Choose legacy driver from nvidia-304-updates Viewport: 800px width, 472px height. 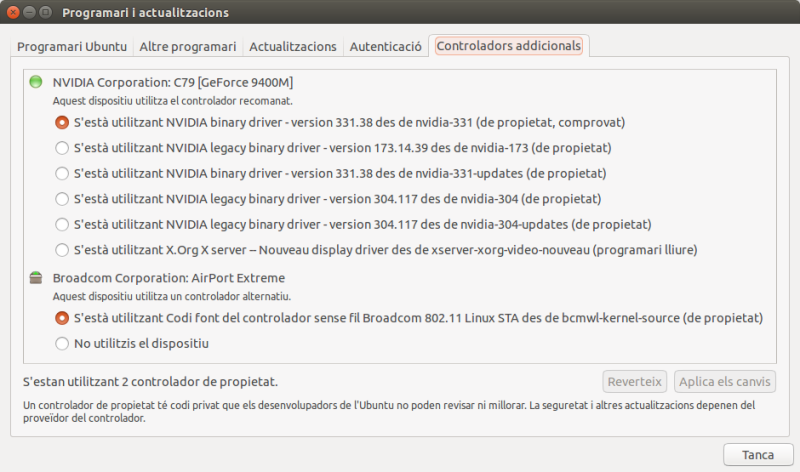[x=62, y=224]
